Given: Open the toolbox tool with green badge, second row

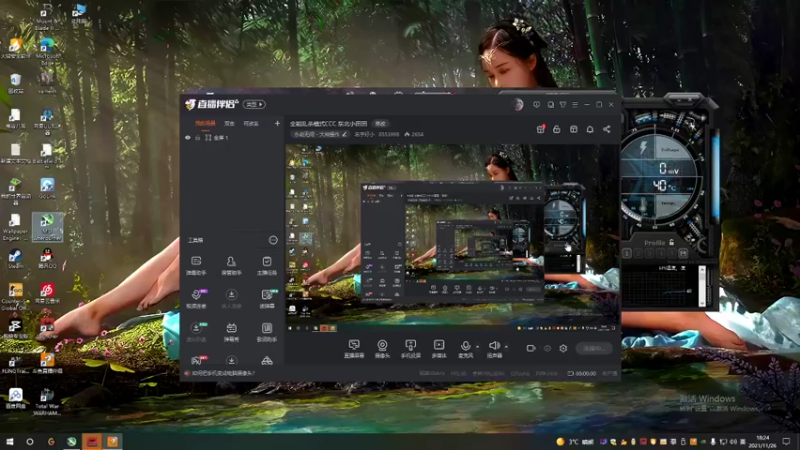Looking at the screenshot, I should tap(267, 299).
